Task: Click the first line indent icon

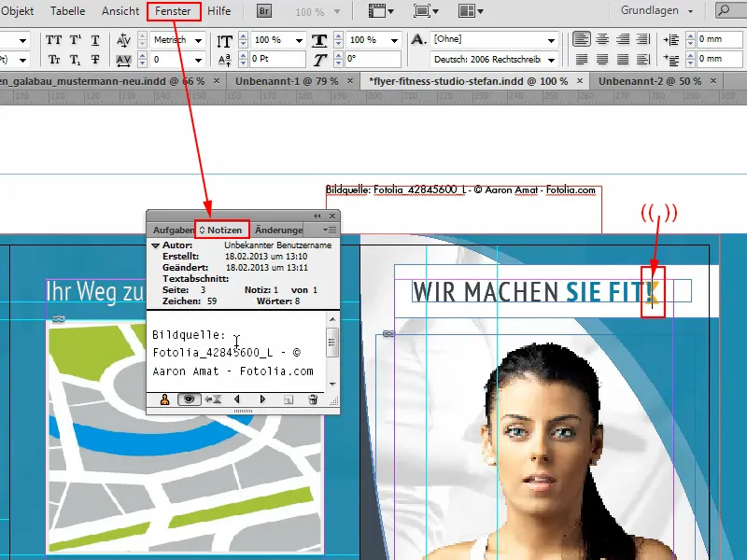Action: coord(671,60)
